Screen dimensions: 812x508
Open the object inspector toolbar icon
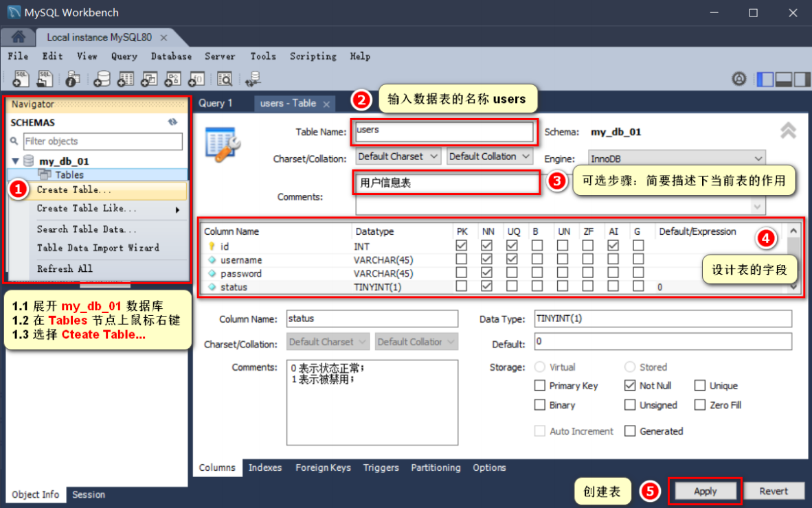click(73, 79)
